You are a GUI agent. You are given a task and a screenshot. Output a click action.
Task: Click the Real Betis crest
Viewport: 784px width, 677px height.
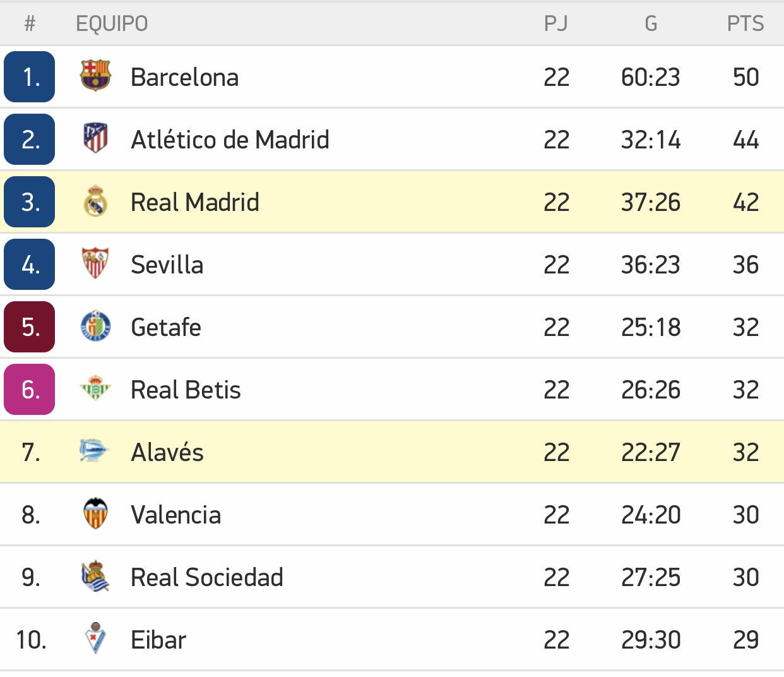[x=95, y=389]
